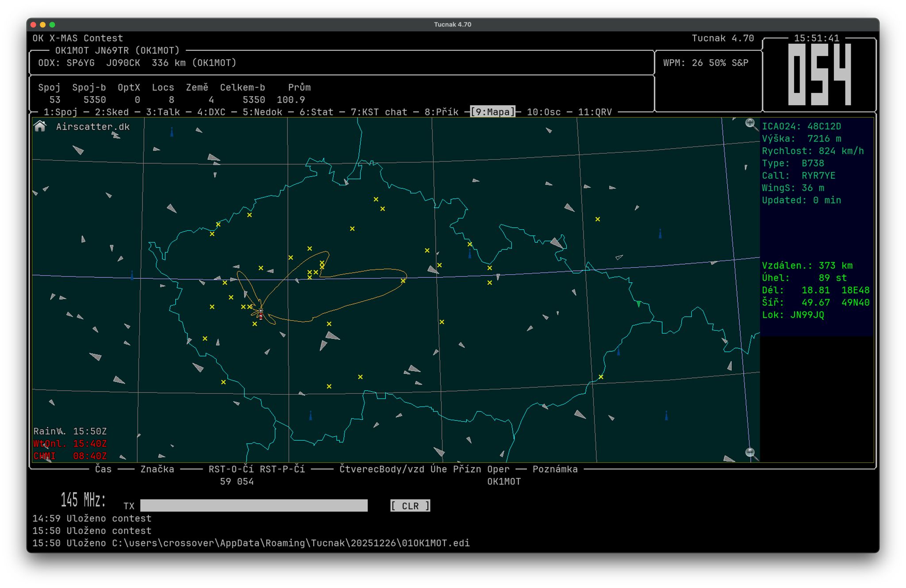The height and width of the screenshot is (588, 906).
Task: Zoom out with the minus magnifier icon
Action: [x=750, y=452]
